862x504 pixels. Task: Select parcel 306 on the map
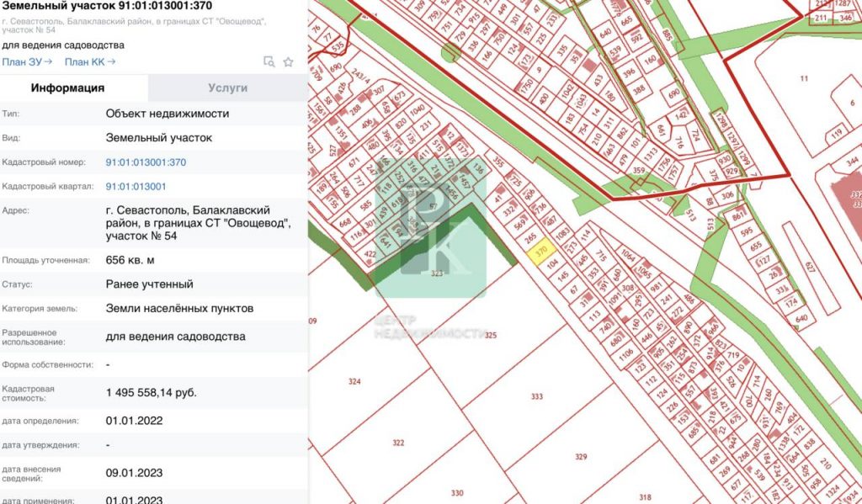[727, 196]
